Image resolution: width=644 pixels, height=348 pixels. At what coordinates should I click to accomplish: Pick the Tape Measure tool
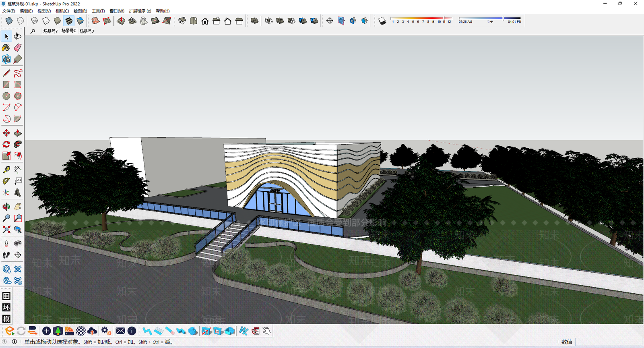pos(6,170)
